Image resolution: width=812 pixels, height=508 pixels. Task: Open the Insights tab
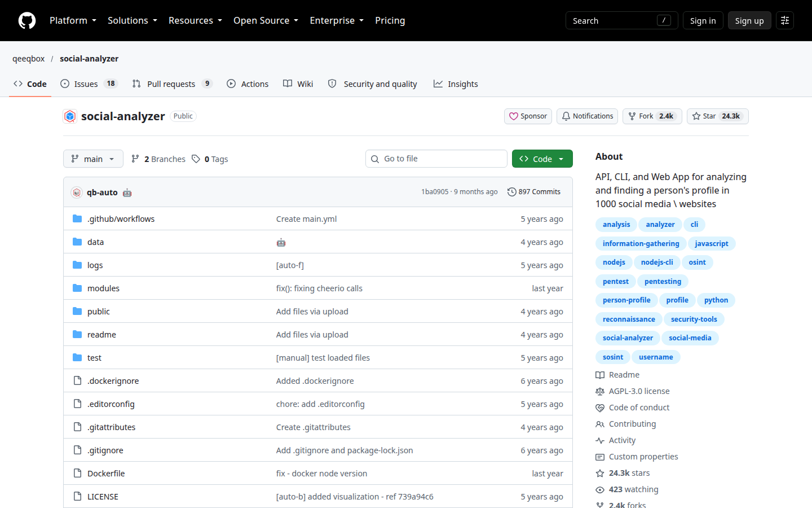[456, 84]
